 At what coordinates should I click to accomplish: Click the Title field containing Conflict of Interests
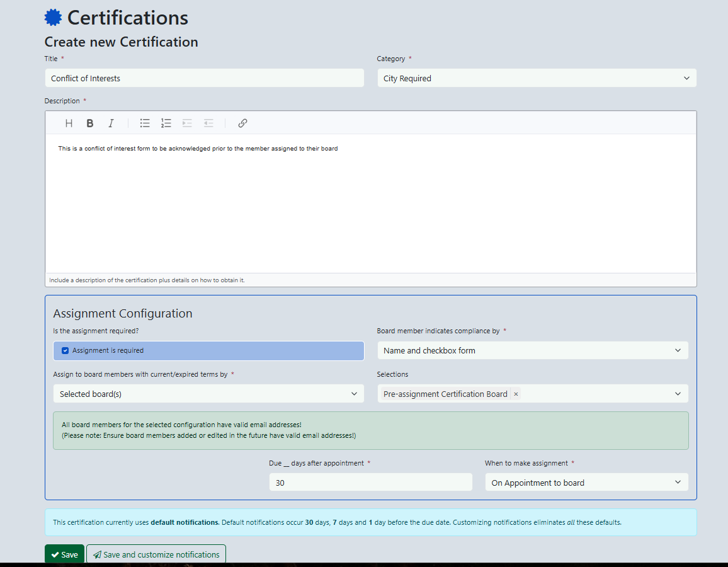click(x=204, y=78)
